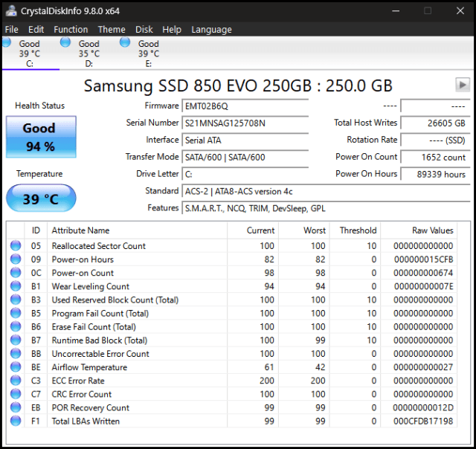This screenshot has height=449, width=476.
Task: Switch to the D: drive tab
Action: coord(89,54)
